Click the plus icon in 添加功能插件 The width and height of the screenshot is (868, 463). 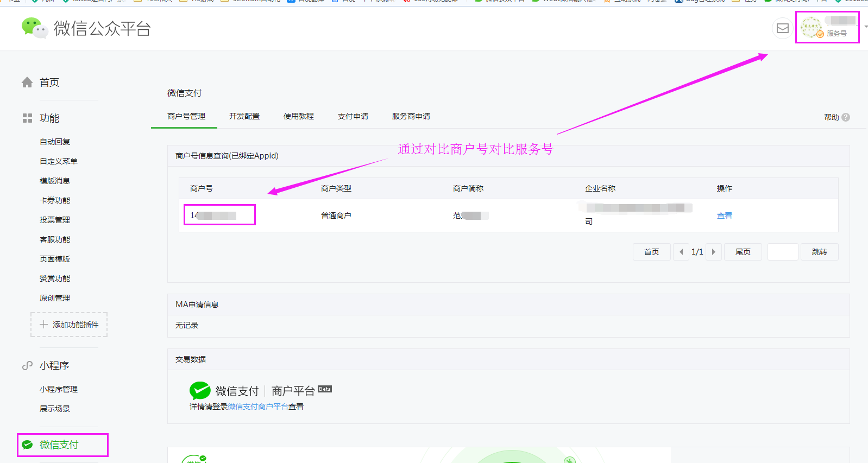[44, 324]
